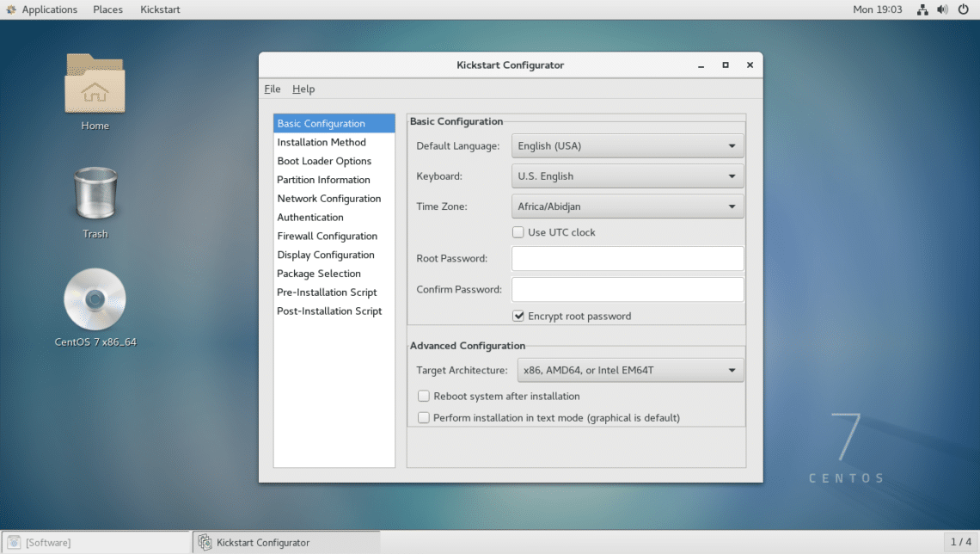The height and width of the screenshot is (554, 980).
Task: Open the Target Architecture dropdown
Action: [x=628, y=371]
